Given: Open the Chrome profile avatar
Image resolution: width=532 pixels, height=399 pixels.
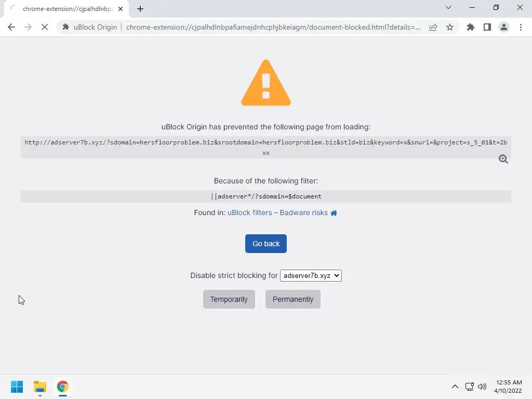Looking at the screenshot, I should pos(504,27).
